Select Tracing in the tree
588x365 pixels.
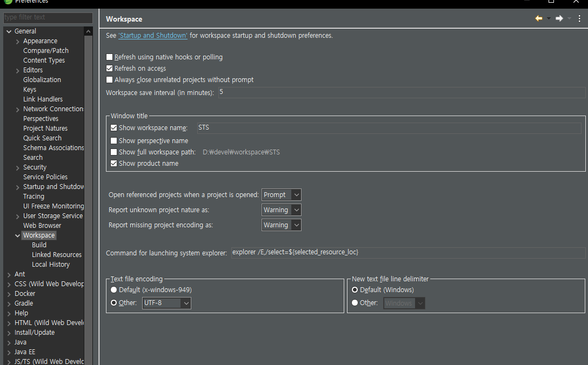tap(34, 197)
